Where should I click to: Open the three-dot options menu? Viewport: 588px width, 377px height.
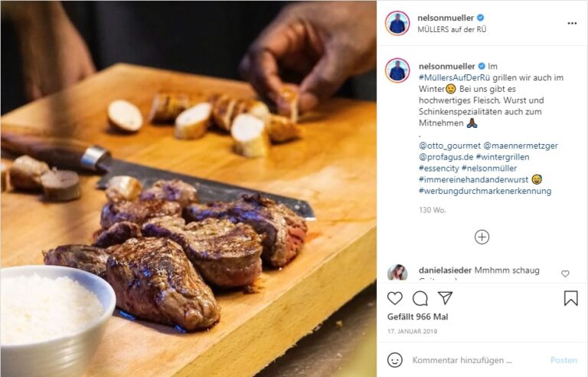(572, 23)
